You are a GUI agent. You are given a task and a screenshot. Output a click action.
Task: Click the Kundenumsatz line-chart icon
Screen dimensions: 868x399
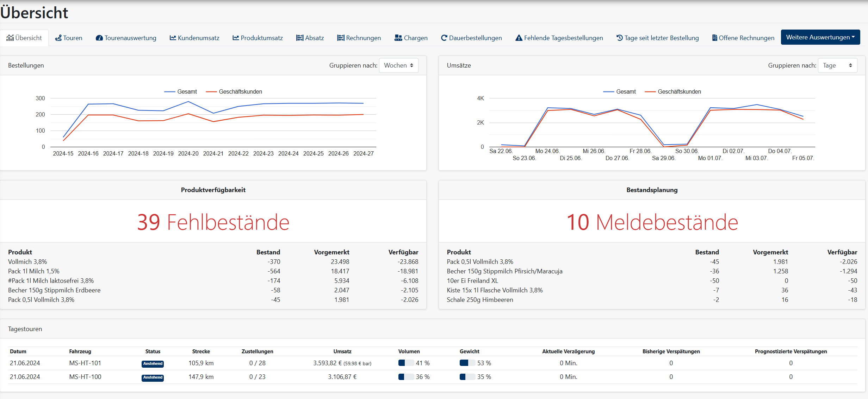click(173, 38)
